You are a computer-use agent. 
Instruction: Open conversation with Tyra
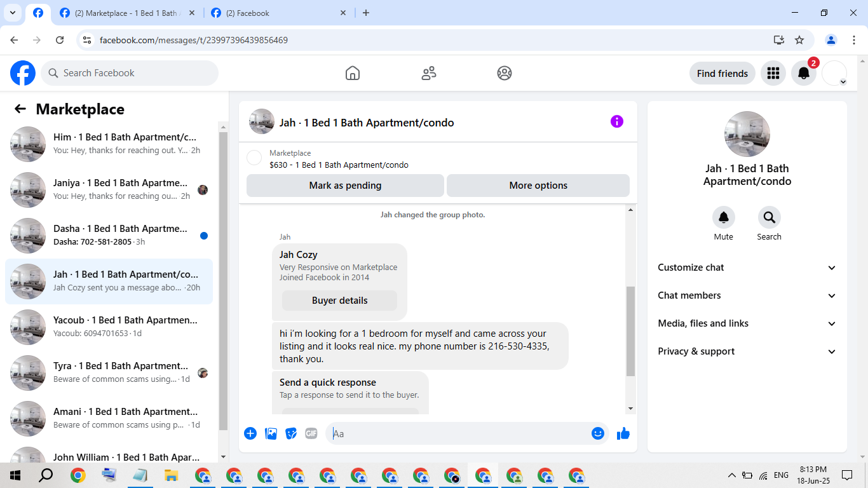point(109,373)
